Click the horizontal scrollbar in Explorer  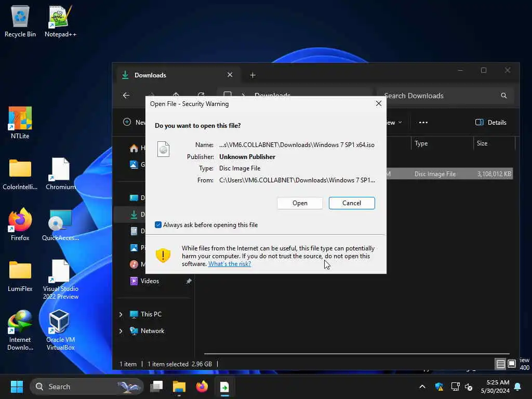click(x=356, y=354)
